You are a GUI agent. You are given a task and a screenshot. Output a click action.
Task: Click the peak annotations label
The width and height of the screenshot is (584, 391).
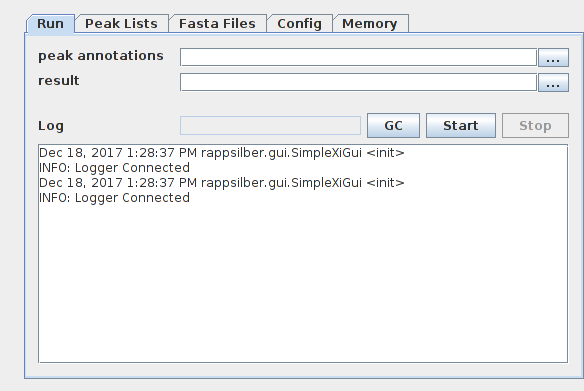[x=101, y=56]
